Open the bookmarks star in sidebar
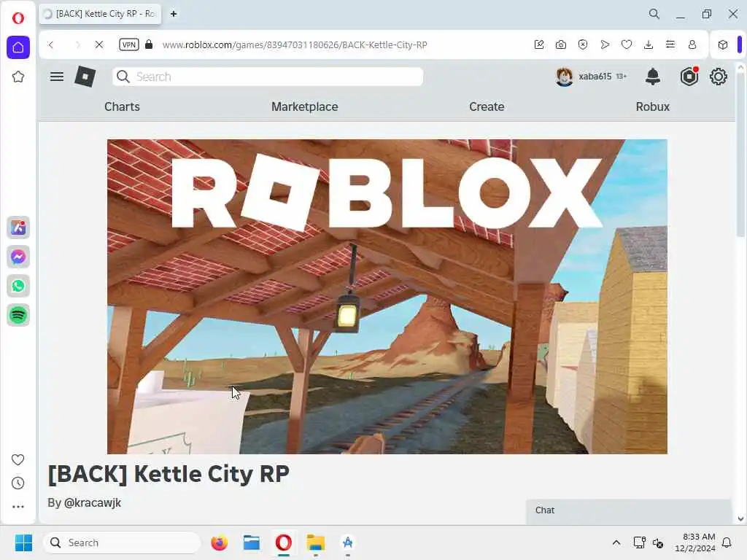 click(x=18, y=77)
